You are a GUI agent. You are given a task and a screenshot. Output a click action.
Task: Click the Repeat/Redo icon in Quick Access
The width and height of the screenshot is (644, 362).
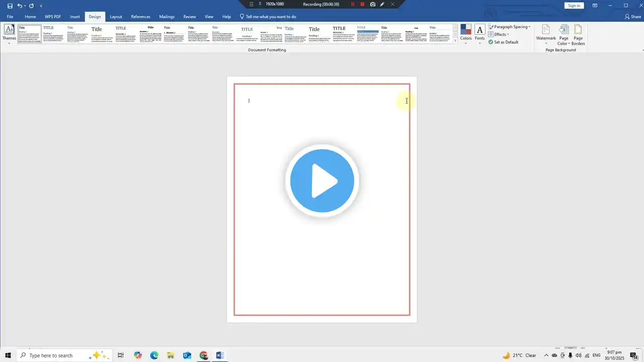(x=31, y=6)
